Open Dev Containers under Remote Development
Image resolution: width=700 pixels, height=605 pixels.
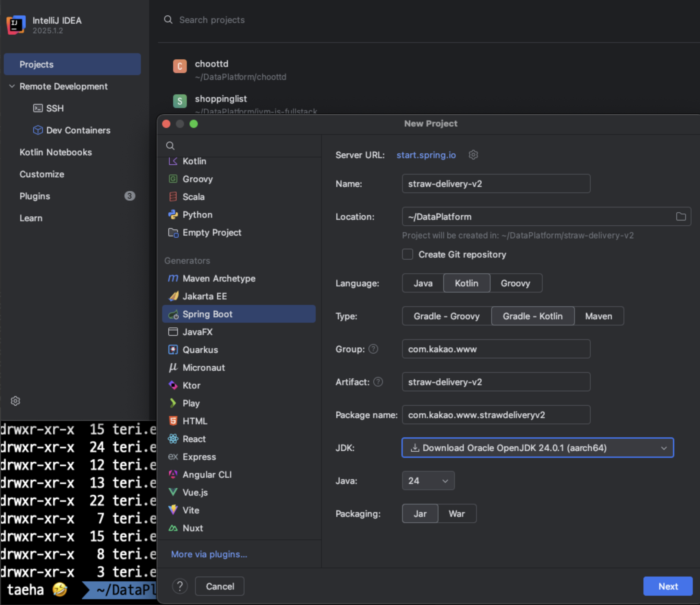point(78,130)
